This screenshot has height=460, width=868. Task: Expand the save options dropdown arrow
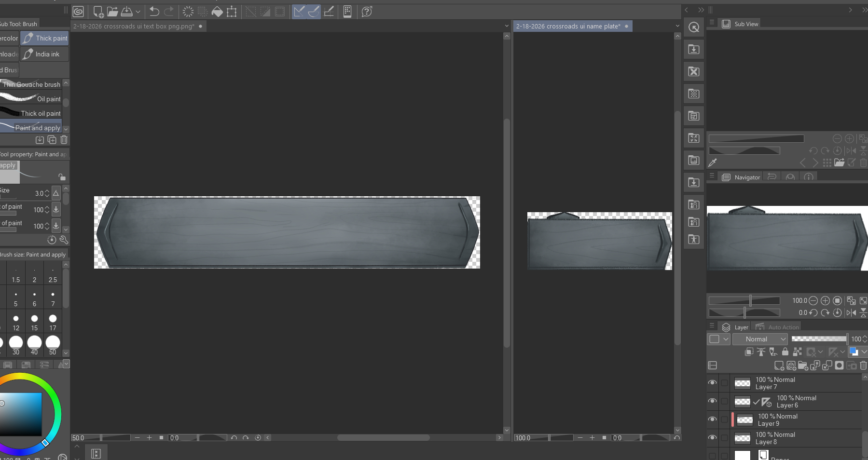coord(138,12)
